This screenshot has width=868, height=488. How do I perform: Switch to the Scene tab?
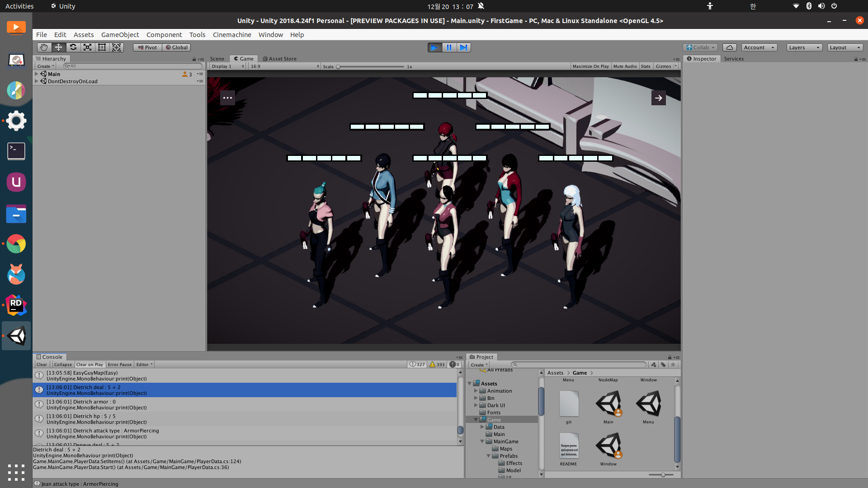point(217,59)
